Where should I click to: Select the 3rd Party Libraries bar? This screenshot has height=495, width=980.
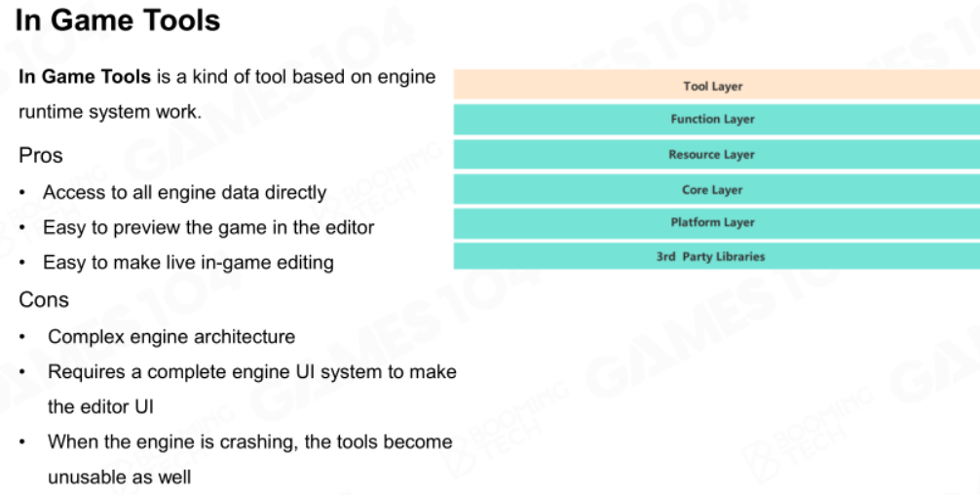pyautogui.click(x=716, y=256)
